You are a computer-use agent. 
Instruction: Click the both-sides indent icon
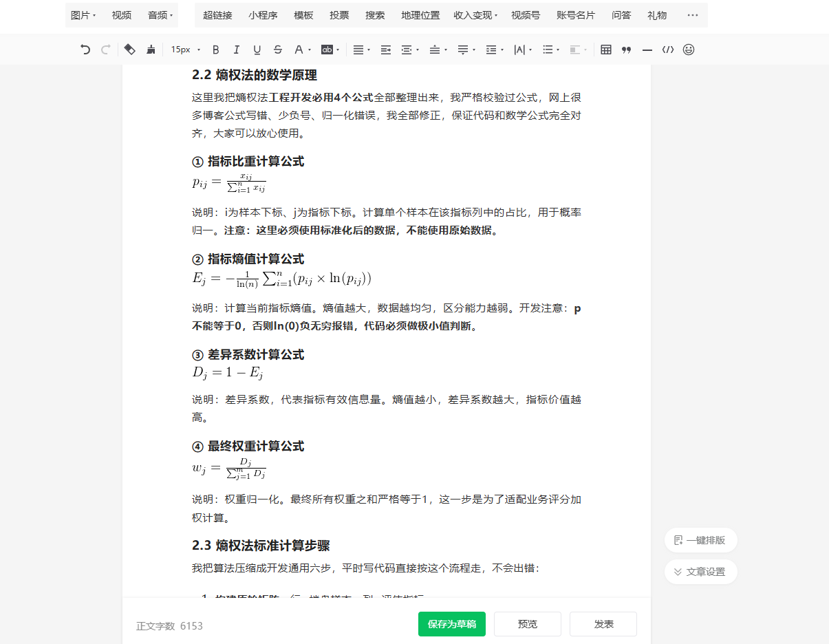[407, 50]
